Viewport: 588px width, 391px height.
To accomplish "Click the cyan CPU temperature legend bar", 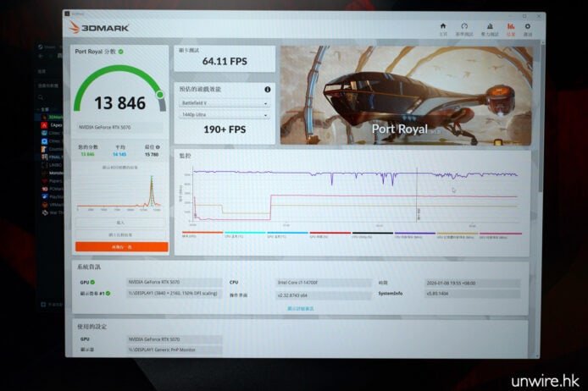I will click(x=245, y=233).
